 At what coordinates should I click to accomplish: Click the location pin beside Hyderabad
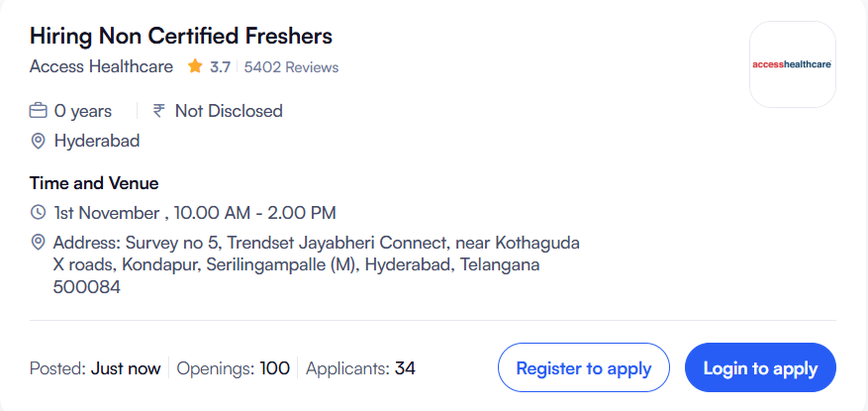(x=39, y=141)
